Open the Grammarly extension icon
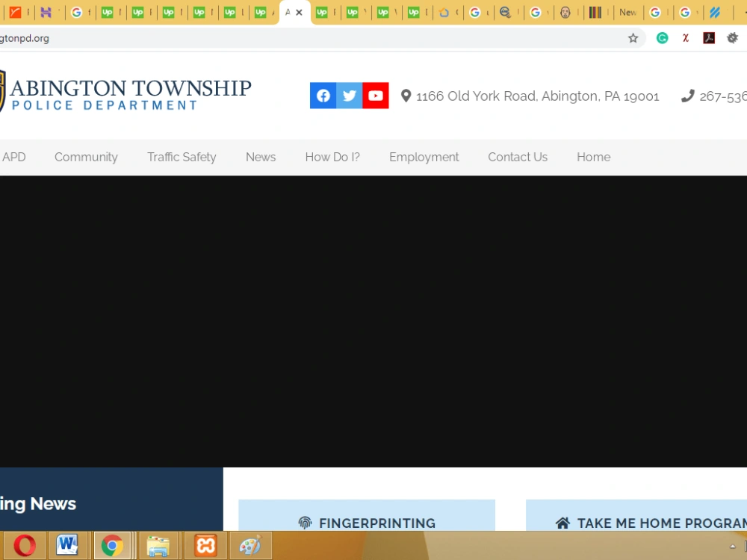Image resolution: width=747 pixels, height=560 pixels. point(662,38)
